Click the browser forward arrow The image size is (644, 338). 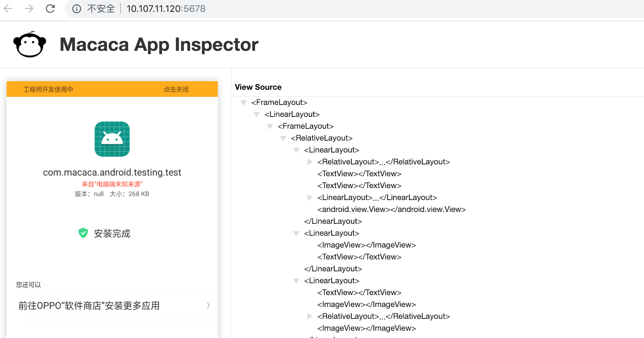coord(29,9)
